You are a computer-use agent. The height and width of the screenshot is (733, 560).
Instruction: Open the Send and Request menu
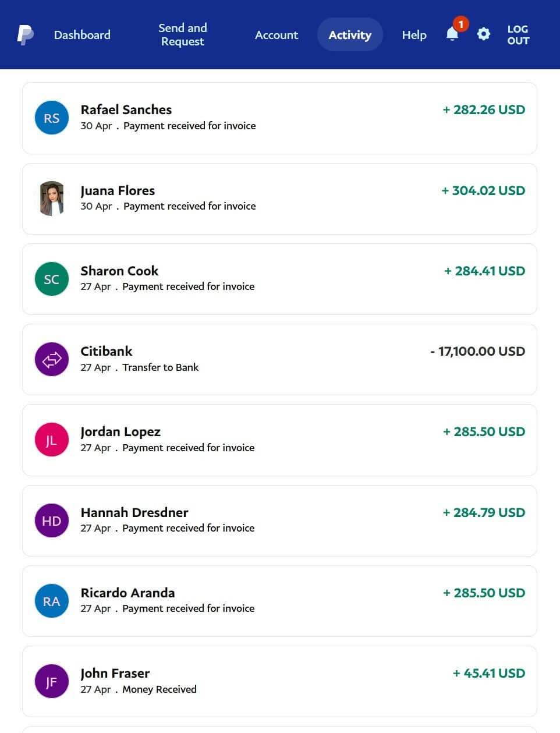click(x=183, y=35)
